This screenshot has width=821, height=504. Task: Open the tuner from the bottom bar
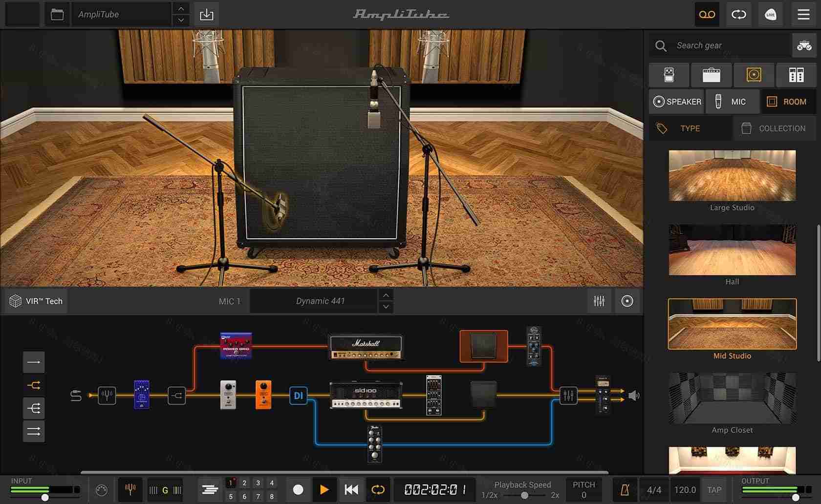click(x=130, y=489)
